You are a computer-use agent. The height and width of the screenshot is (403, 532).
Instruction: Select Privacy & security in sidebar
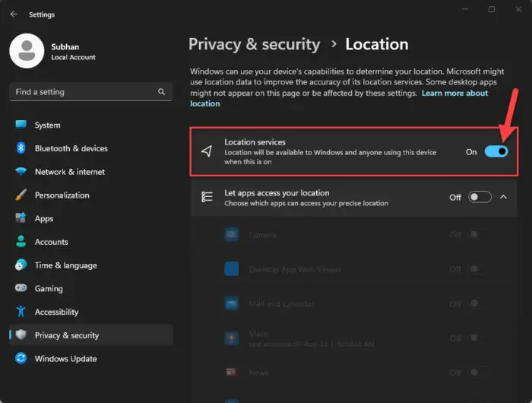[91, 335]
